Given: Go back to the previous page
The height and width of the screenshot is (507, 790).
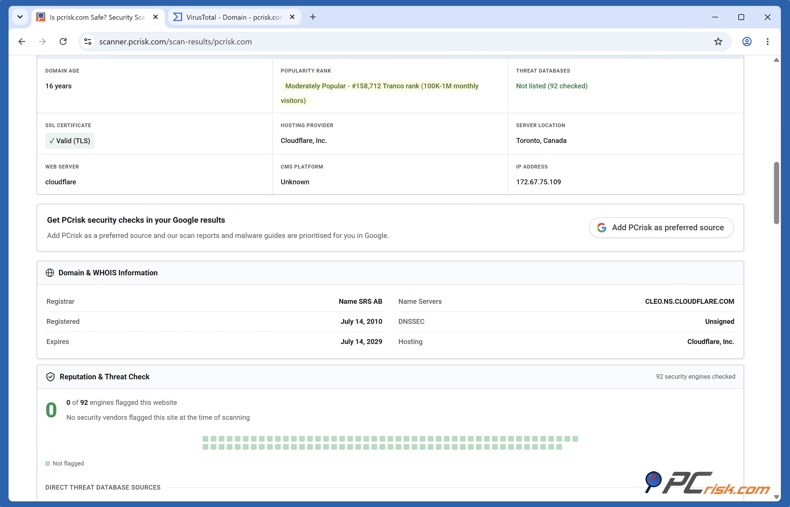Looking at the screenshot, I should coord(22,42).
